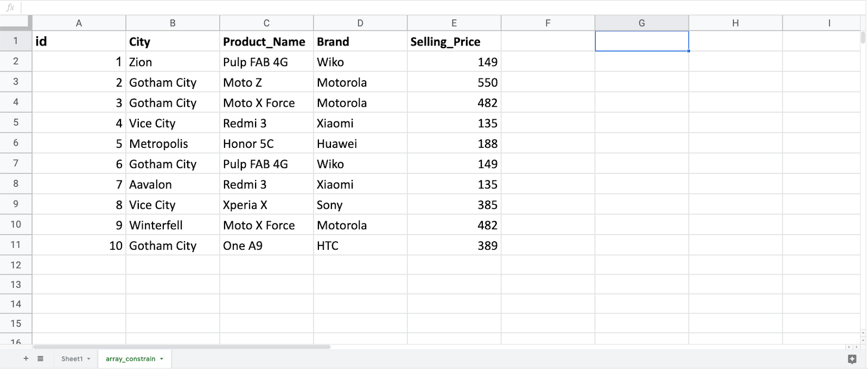Viewport: 868px width, 369px height.
Task: Click the vertical scrollbar thumb
Action: [x=863, y=38]
